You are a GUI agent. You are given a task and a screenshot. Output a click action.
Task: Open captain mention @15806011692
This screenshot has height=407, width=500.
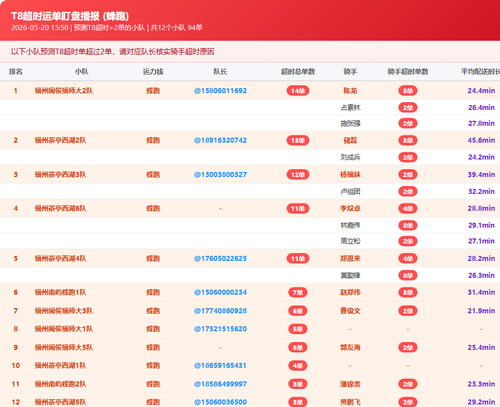220,91
